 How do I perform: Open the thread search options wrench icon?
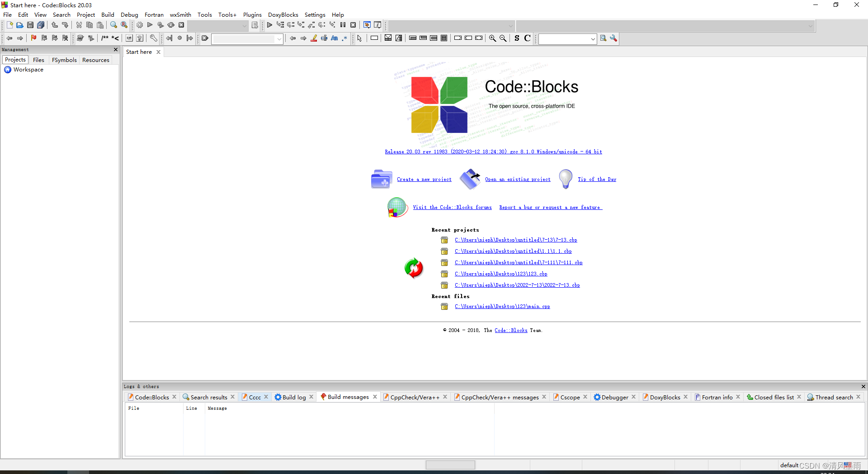coord(613,38)
